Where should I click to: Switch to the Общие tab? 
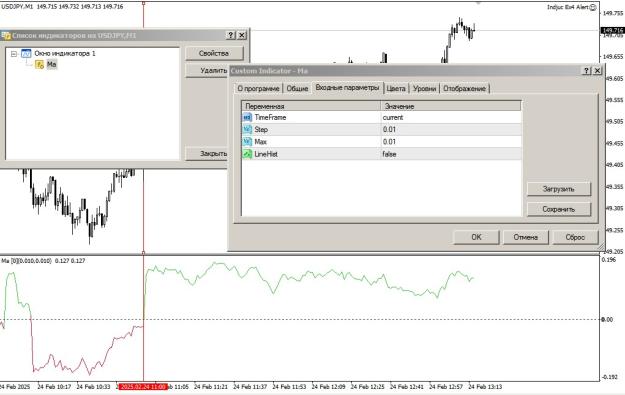pyautogui.click(x=297, y=88)
